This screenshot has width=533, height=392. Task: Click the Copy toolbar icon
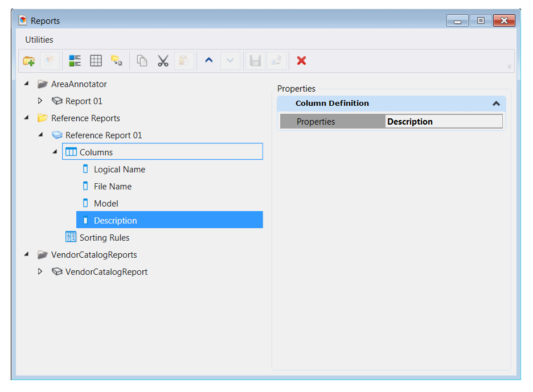click(142, 61)
